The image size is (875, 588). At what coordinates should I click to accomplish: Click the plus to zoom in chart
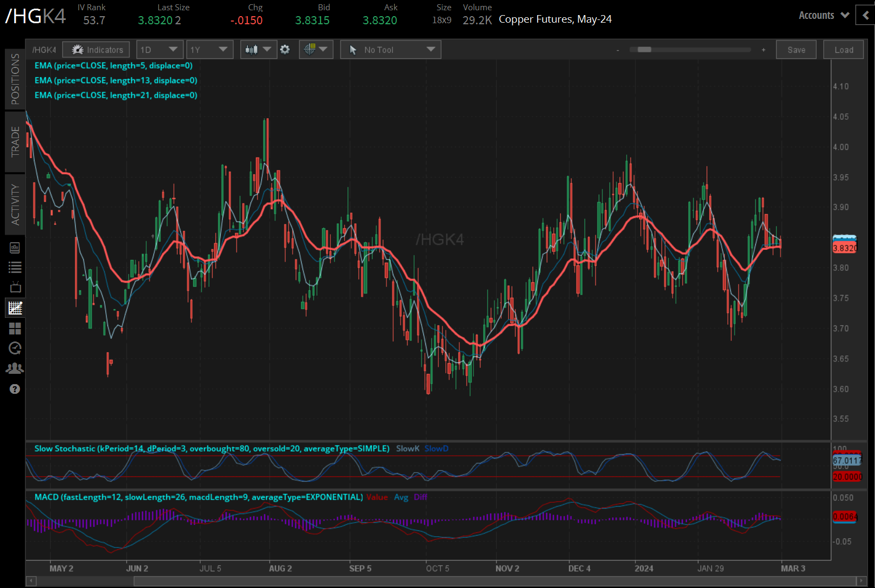pos(763,50)
